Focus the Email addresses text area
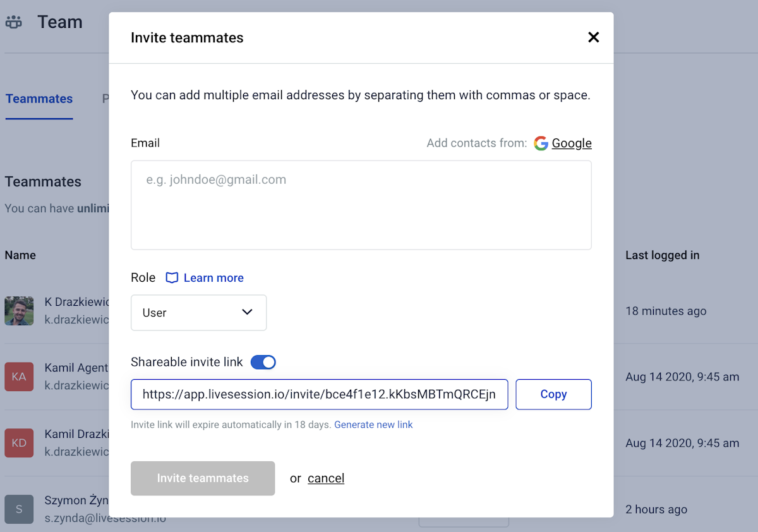Image resolution: width=758 pixels, height=532 pixels. click(x=361, y=205)
